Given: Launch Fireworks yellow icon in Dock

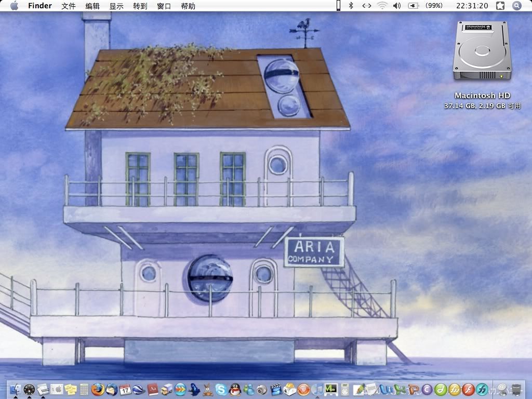Looking at the screenshot, I should click(x=455, y=390).
